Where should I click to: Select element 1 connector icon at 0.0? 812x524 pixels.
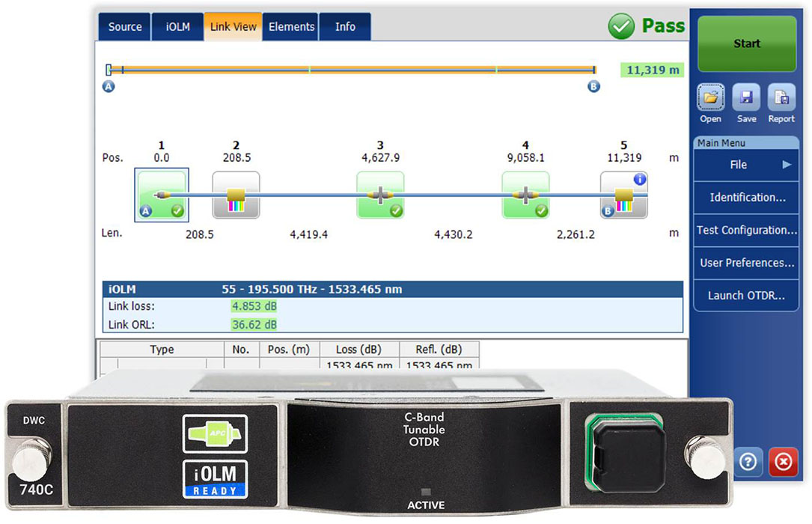[162, 195]
